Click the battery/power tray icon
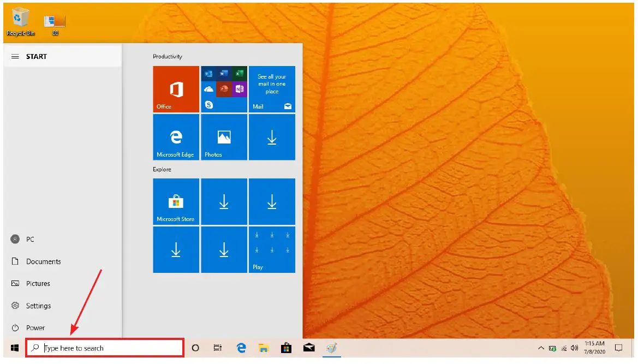This screenshot has width=638, height=364. click(552, 348)
